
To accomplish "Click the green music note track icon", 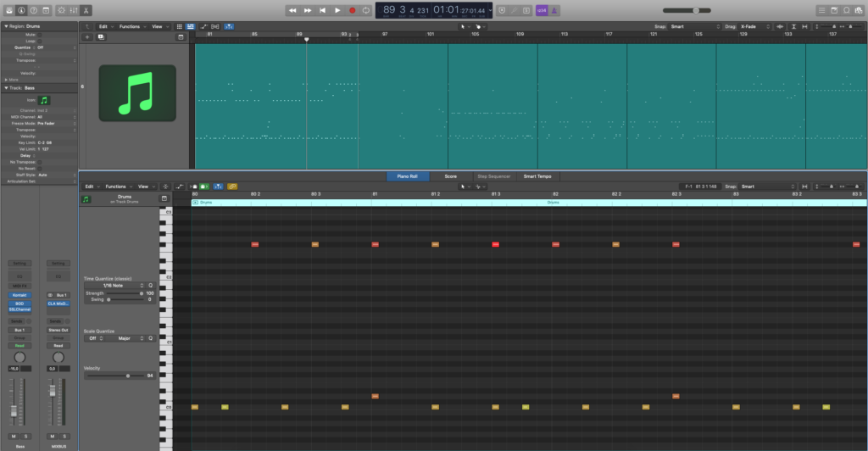I will (x=137, y=93).
